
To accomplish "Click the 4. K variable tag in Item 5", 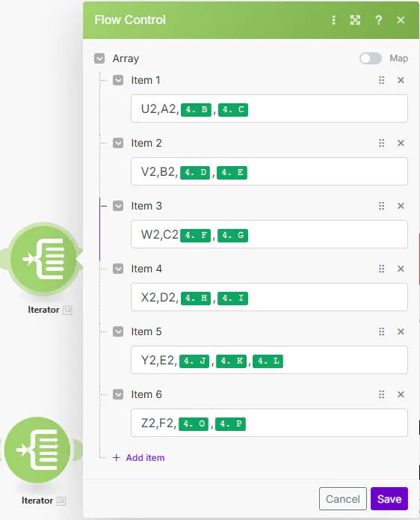I will pyautogui.click(x=232, y=361).
